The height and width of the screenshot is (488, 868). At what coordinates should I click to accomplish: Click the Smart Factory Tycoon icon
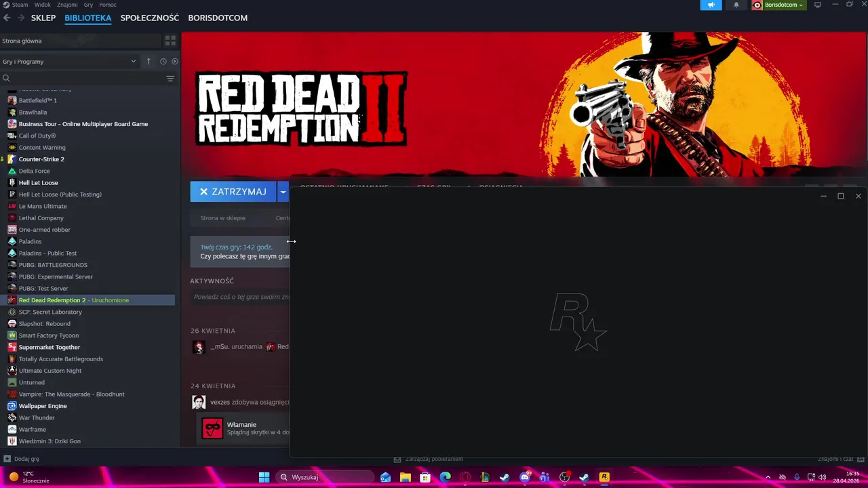point(12,335)
